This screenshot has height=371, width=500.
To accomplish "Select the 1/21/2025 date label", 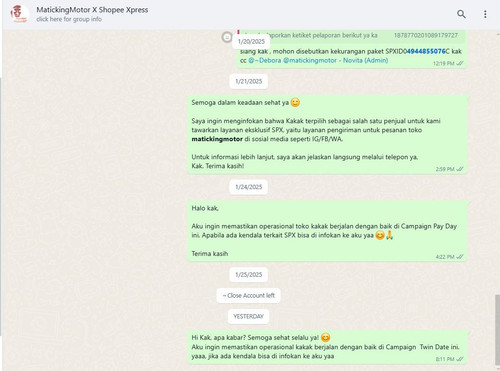I will pos(249,81).
